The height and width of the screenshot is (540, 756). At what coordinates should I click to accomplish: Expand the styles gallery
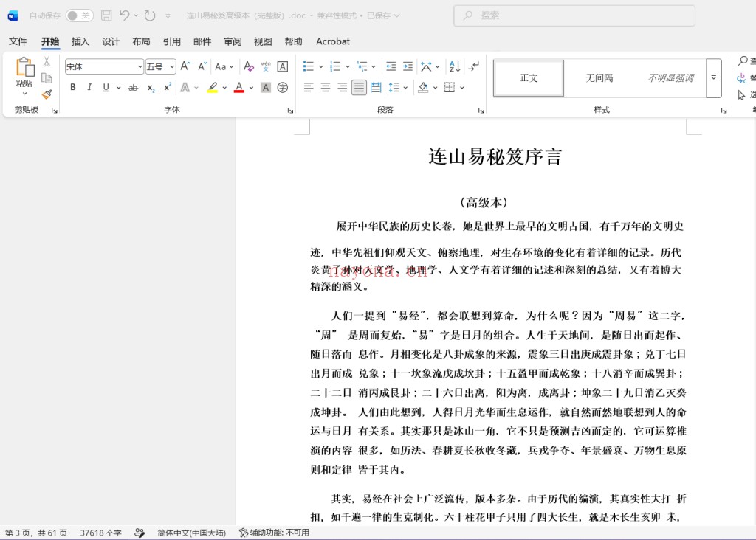714,78
